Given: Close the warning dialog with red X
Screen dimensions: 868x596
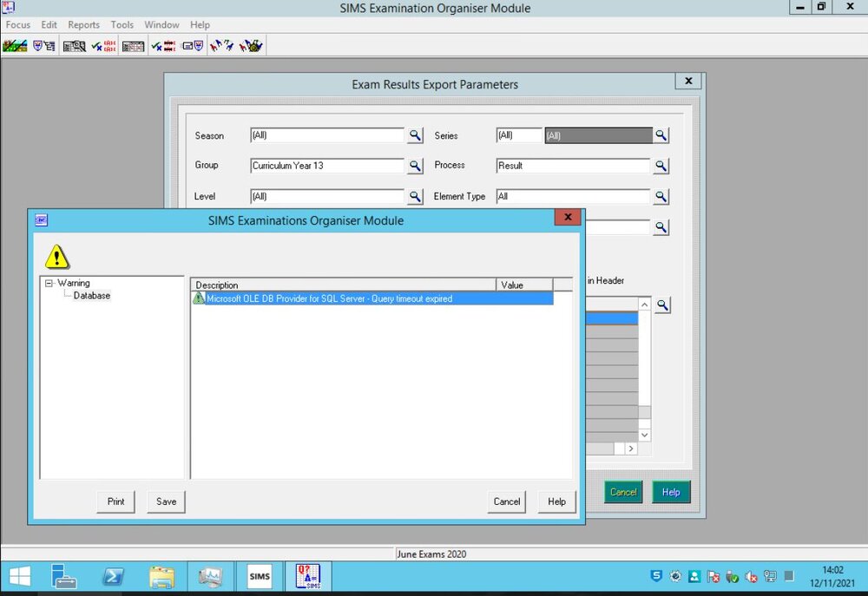Looking at the screenshot, I should [x=568, y=217].
